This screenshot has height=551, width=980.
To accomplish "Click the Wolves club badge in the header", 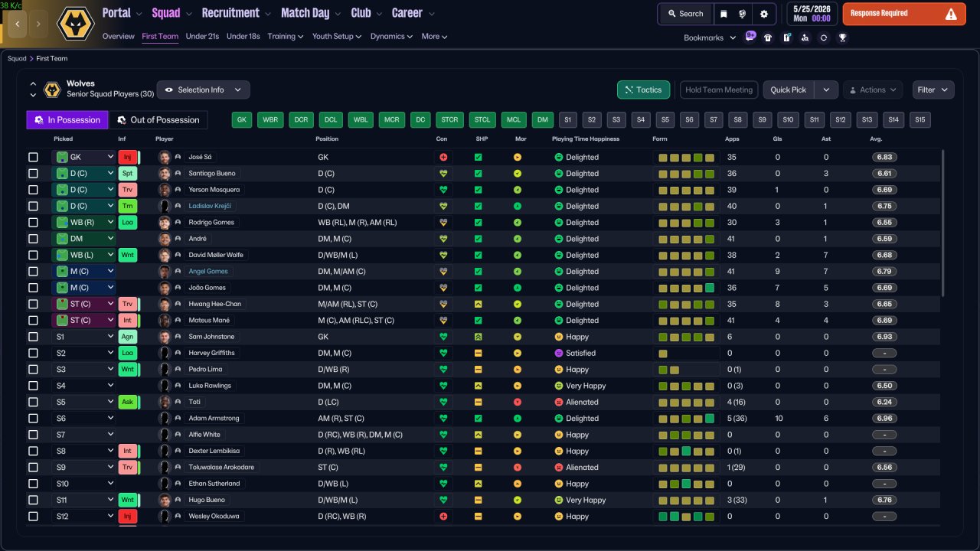I will point(75,24).
